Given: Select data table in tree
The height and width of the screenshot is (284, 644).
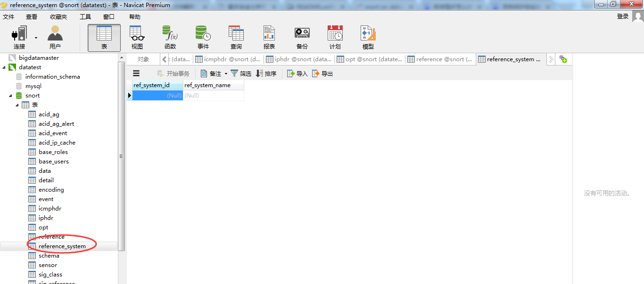Looking at the screenshot, I should click(x=44, y=170).
